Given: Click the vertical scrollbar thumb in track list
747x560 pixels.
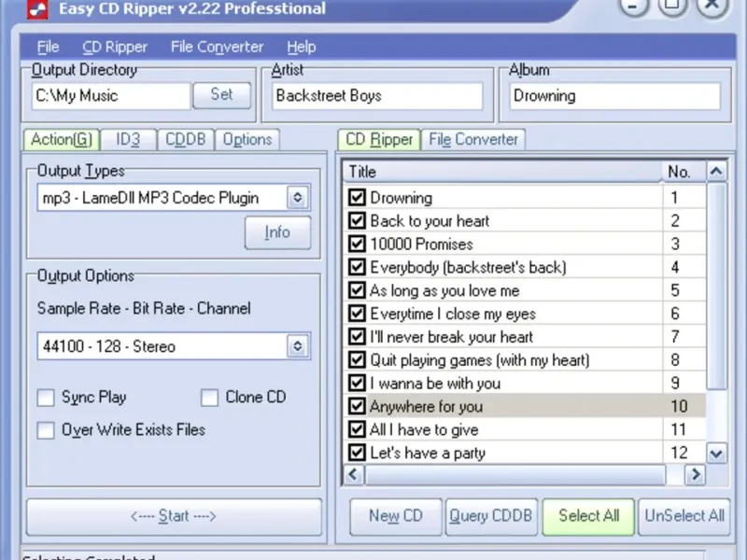Looking at the screenshot, I should [716, 287].
